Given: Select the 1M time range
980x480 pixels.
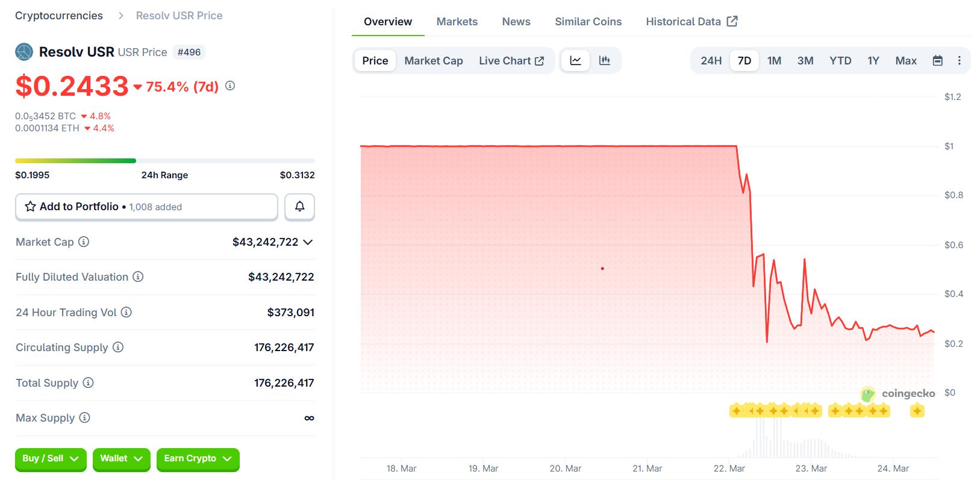Looking at the screenshot, I should 774,61.
